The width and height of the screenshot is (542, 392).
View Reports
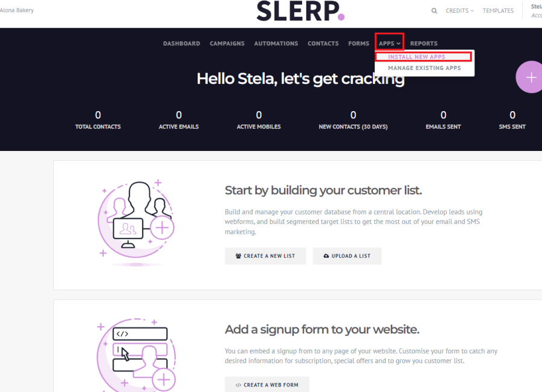tap(424, 43)
